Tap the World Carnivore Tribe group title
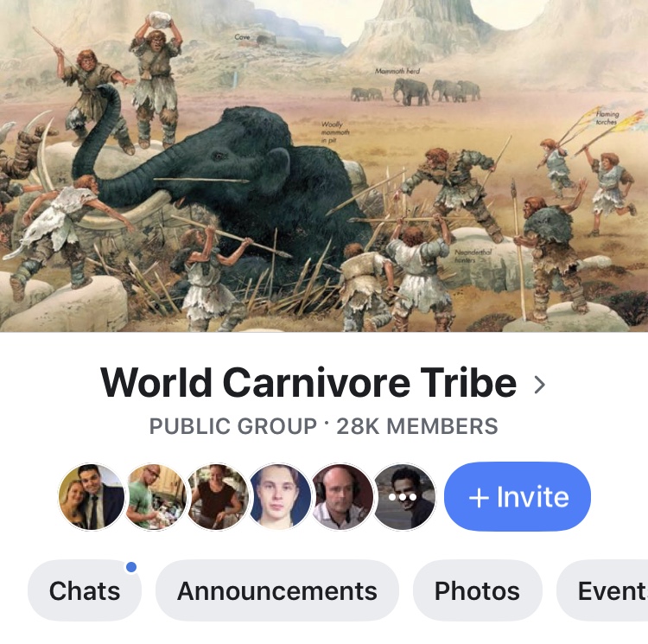The image size is (648, 644). pos(308,383)
